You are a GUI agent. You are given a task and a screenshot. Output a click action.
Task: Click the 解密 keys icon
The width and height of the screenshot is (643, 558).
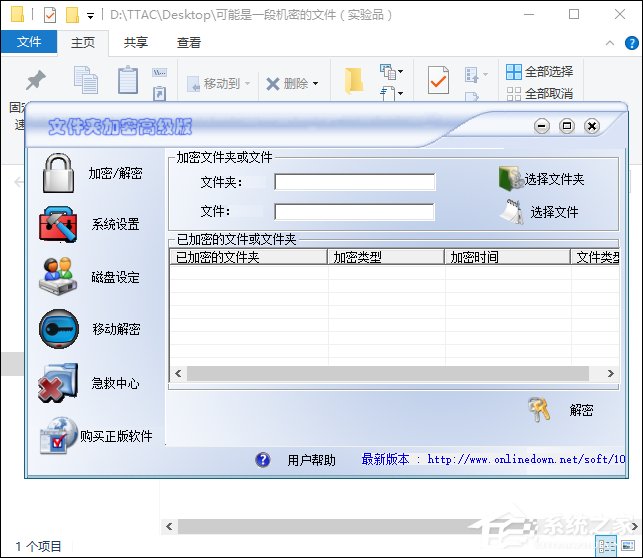[x=539, y=409]
